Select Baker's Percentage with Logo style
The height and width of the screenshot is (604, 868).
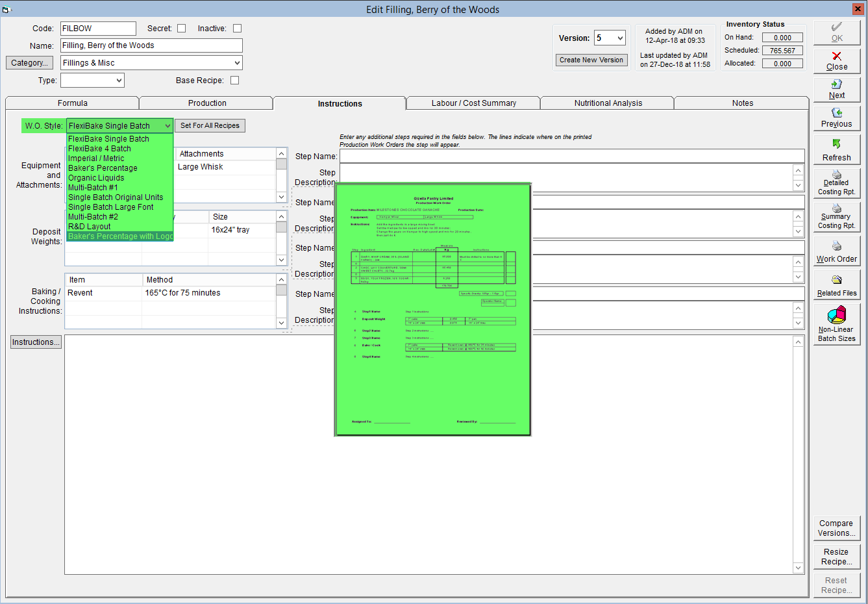coord(120,236)
